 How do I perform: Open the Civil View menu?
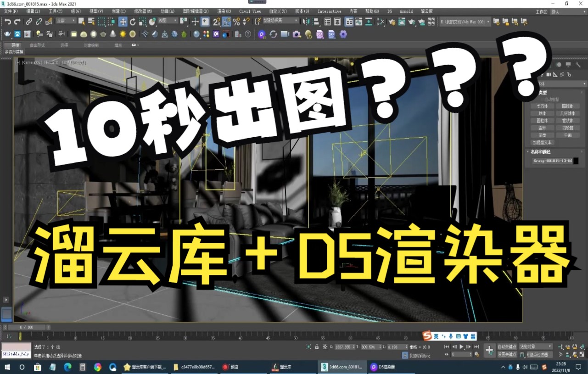[250, 11]
